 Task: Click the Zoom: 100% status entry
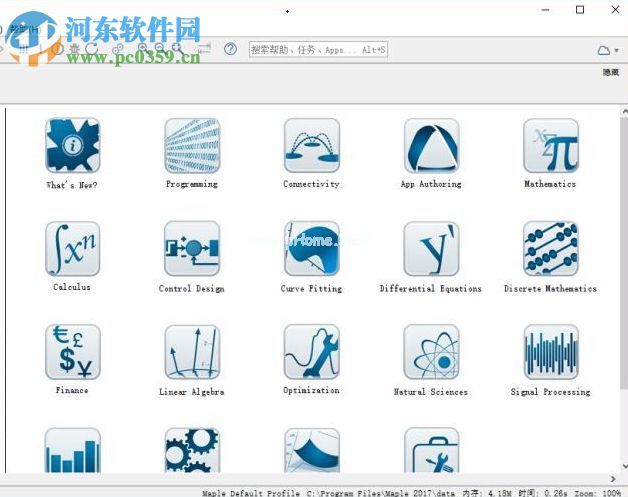(598, 493)
